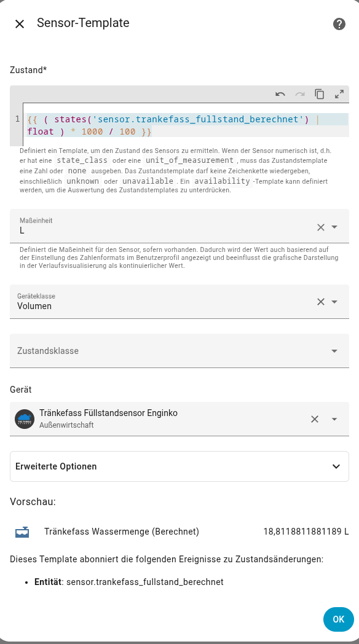Expand the Erweiterte Optionen section
Image resolution: width=359 pixels, height=644 pixels.
click(179, 466)
